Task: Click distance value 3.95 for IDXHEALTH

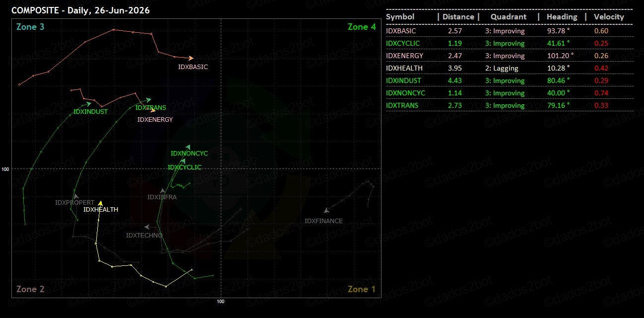Action: (x=454, y=68)
